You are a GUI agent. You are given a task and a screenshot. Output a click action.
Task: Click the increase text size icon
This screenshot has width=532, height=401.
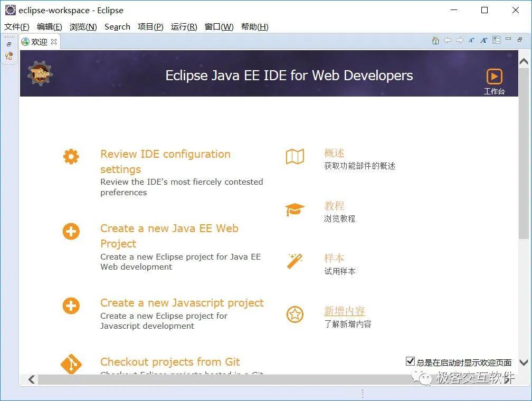[x=483, y=40]
